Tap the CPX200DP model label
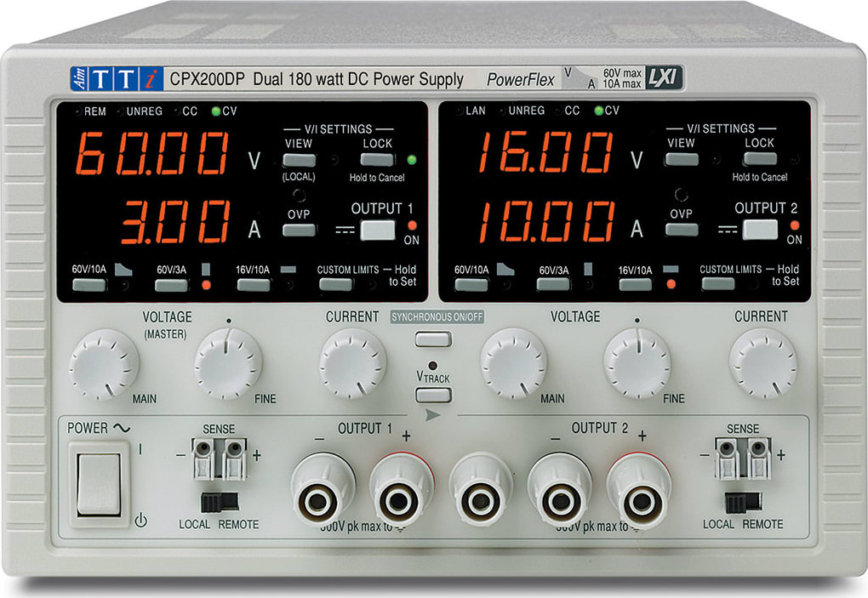Viewport: 868px width, 598px height. pyautogui.click(x=207, y=79)
